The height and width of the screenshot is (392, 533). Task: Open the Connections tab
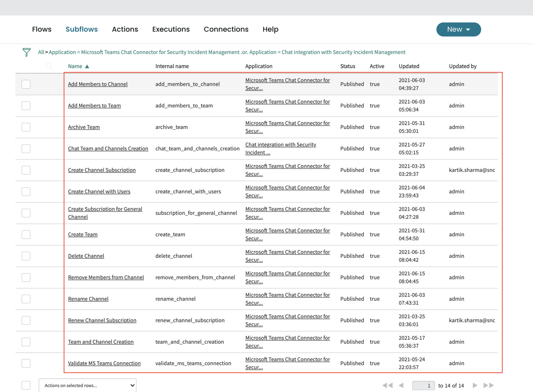tap(226, 29)
